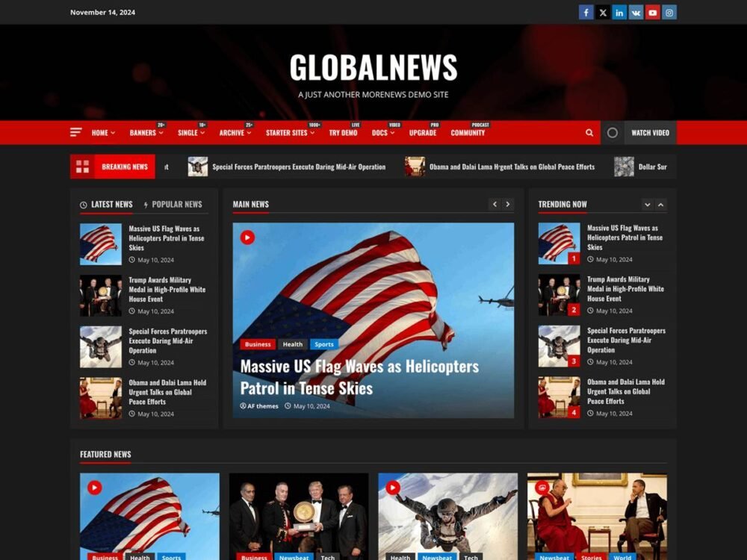
Task: Click the Watch Video button
Action: pyautogui.click(x=651, y=133)
